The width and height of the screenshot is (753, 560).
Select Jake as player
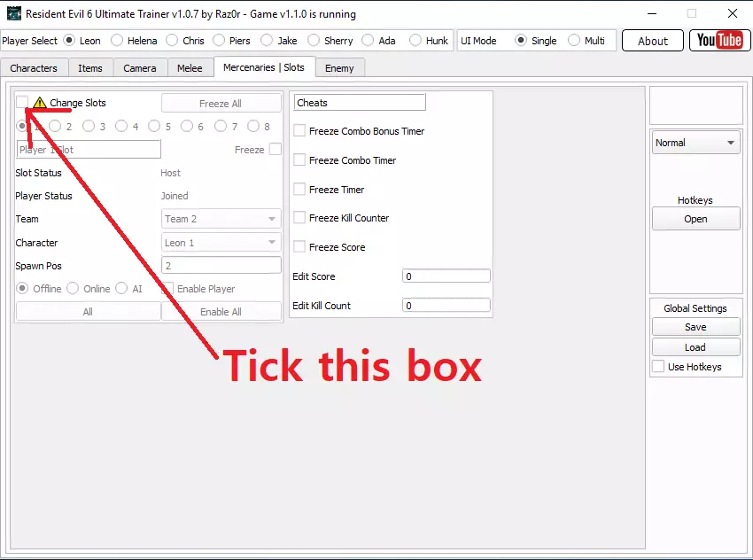[x=267, y=41]
